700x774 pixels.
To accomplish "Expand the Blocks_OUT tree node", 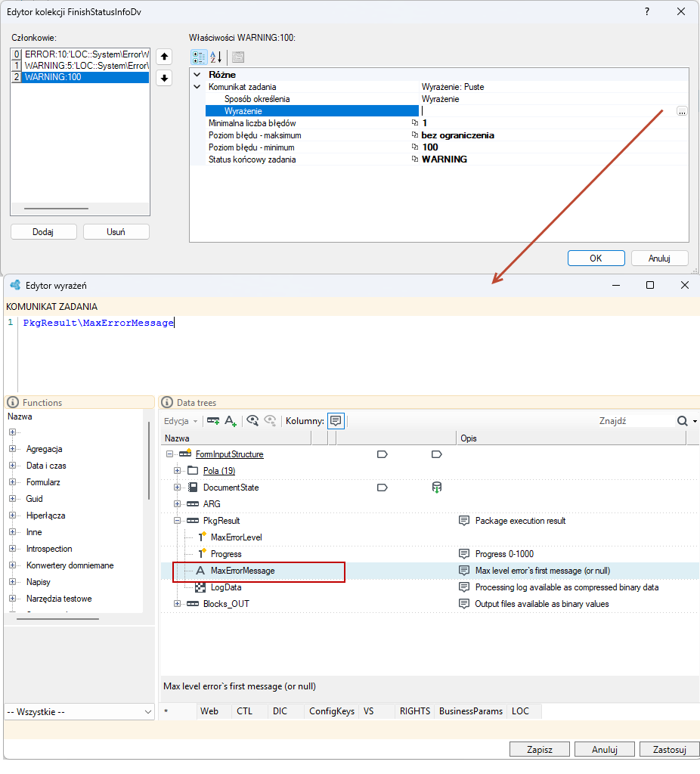I will pyautogui.click(x=177, y=604).
